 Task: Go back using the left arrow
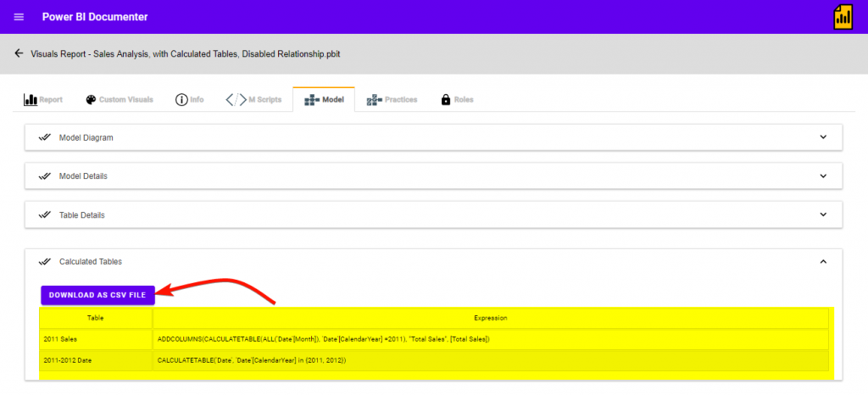[x=19, y=53]
